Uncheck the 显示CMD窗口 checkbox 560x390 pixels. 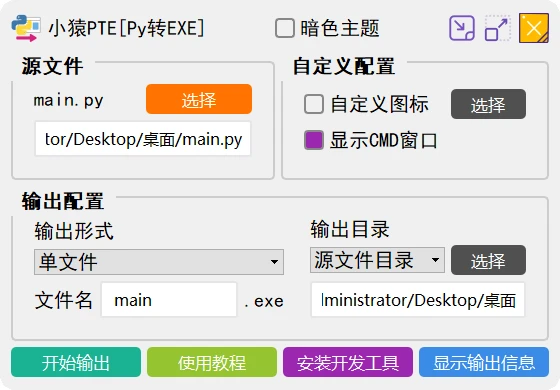point(314,140)
